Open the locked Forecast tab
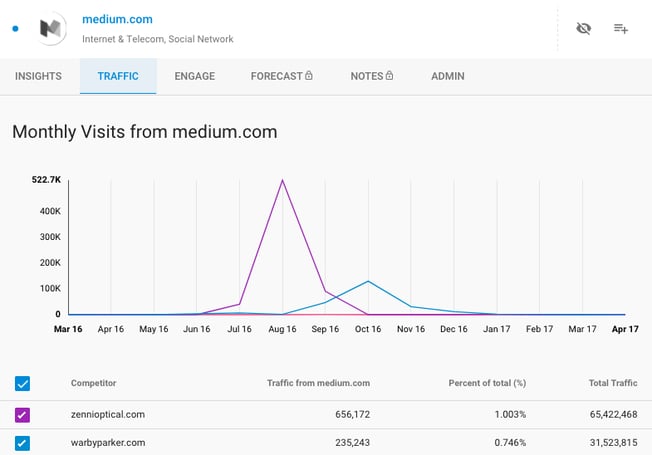Image resolution: width=652 pixels, height=455 pixels. point(282,76)
